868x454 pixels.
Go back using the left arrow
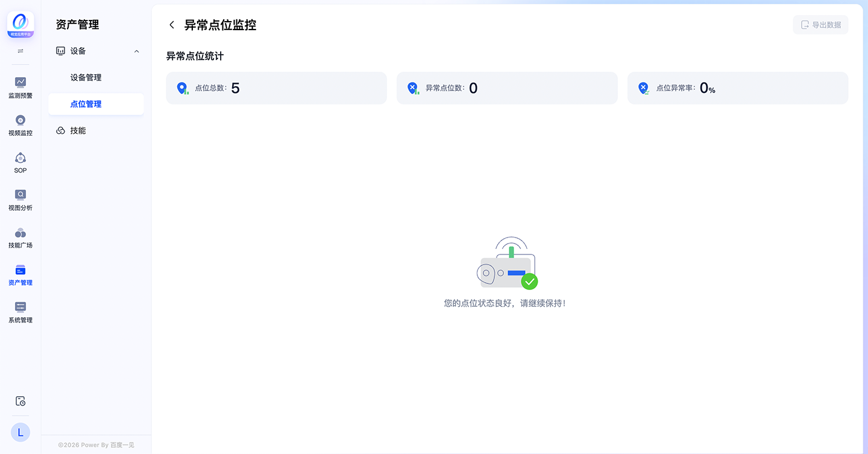coord(172,25)
